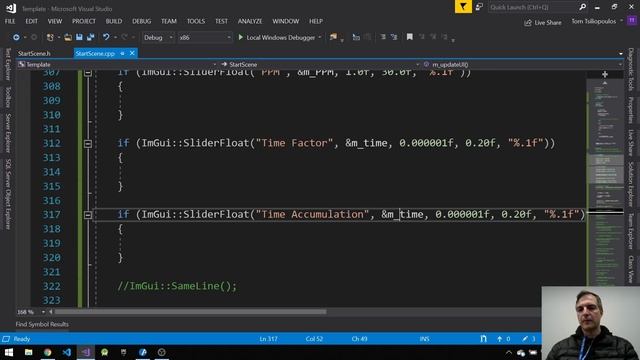This screenshot has width=640, height=360.
Task: Click the Live Share button
Action: [543, 23]
